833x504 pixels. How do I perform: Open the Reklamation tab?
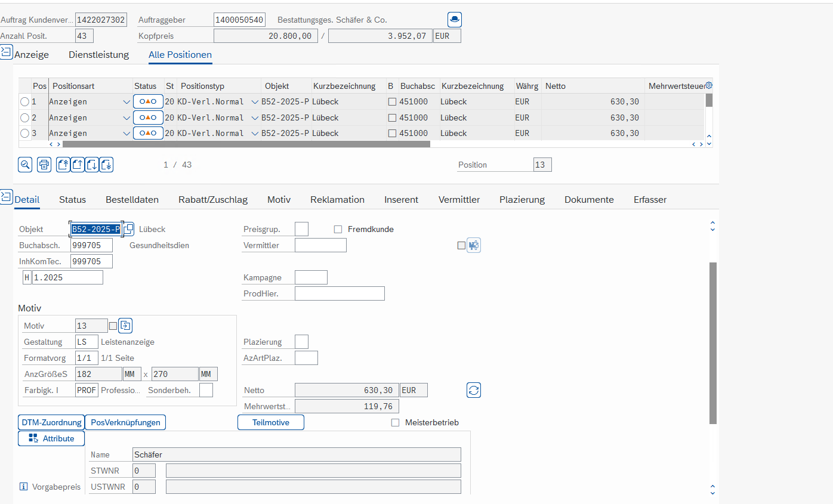point(337,200)
